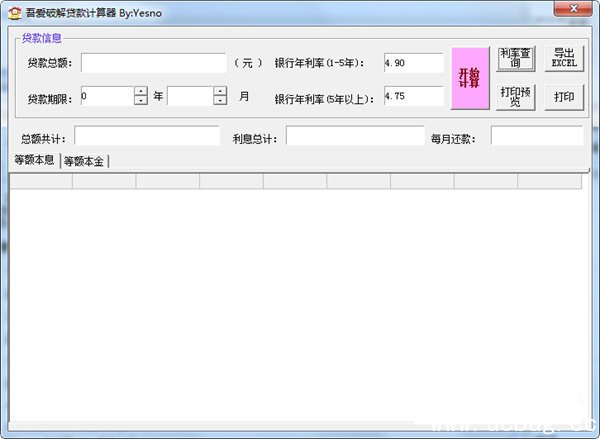Open 利率查询 rate lookup
This screenshot has width=600, height=439.
click(516, 58)
